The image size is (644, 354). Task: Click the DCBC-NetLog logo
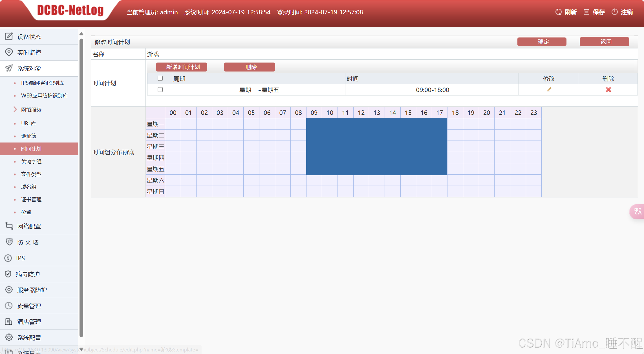pyautogui.click(x=70, y=10)
